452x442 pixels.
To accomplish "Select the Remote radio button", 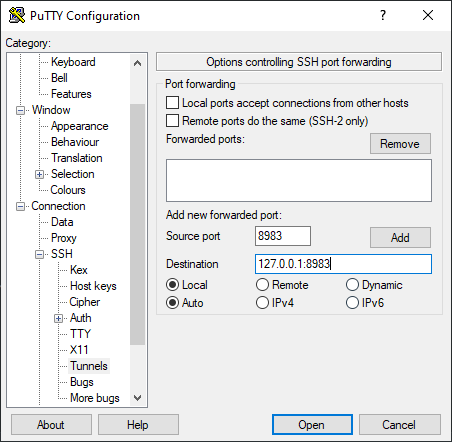I will click(x=262, y=285).
